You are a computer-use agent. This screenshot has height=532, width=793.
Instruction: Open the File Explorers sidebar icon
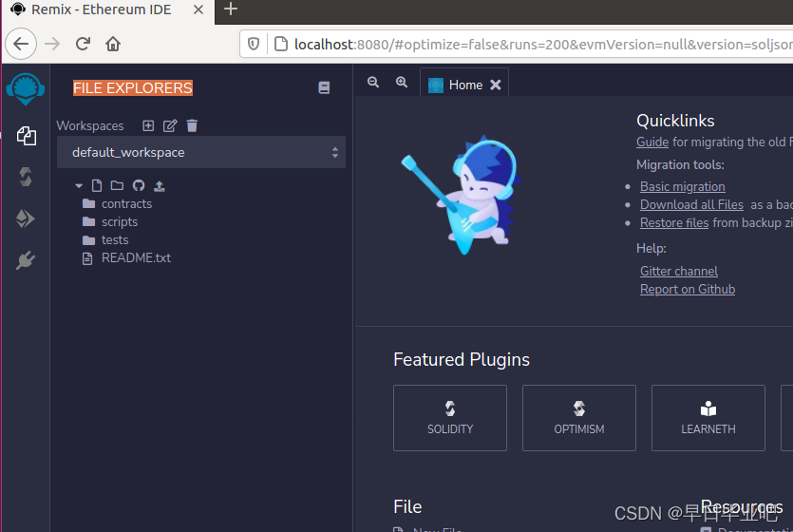[x=26, y=136]
